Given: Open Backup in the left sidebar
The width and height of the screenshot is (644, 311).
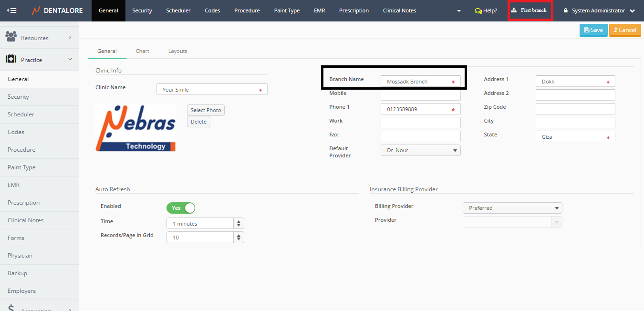Looking at the screenshot, I should pyautogui.click(x=18, y=273).
